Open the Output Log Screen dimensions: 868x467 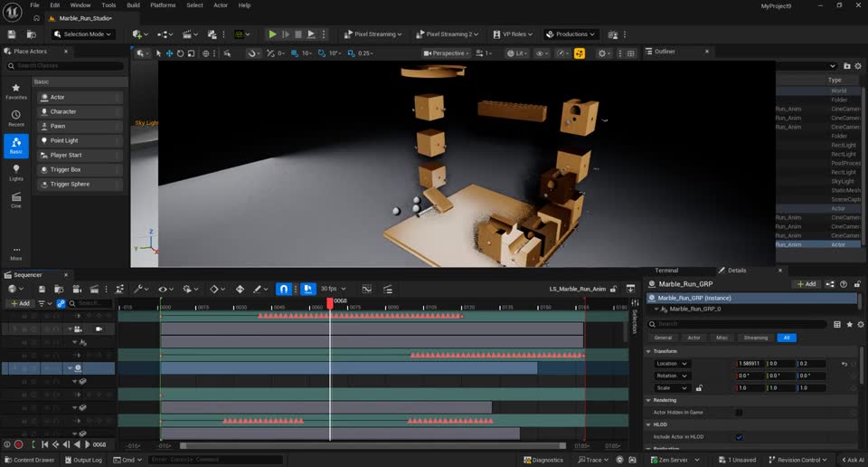click(x=83, y=460)
